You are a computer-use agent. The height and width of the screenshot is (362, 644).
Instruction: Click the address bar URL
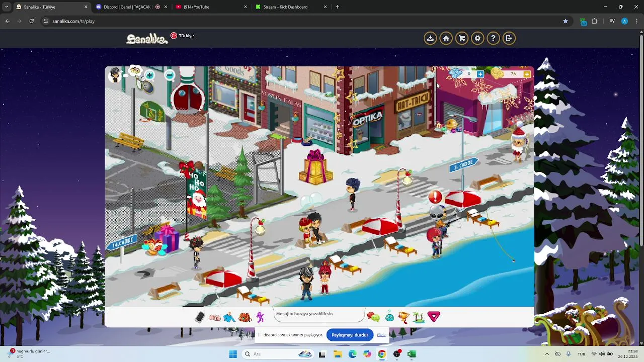point(73,21)
